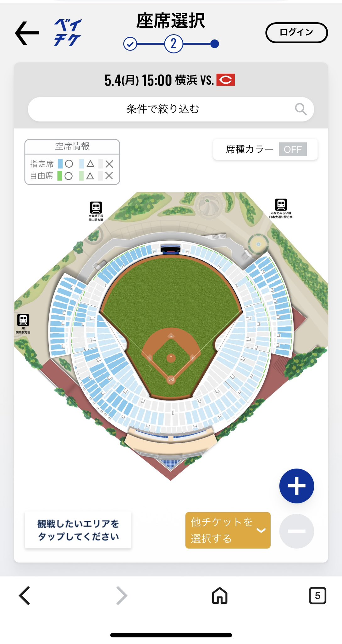This screenshot has height=644, width=342.
Task: Click the ログイン button
Action: pos(296,32)
